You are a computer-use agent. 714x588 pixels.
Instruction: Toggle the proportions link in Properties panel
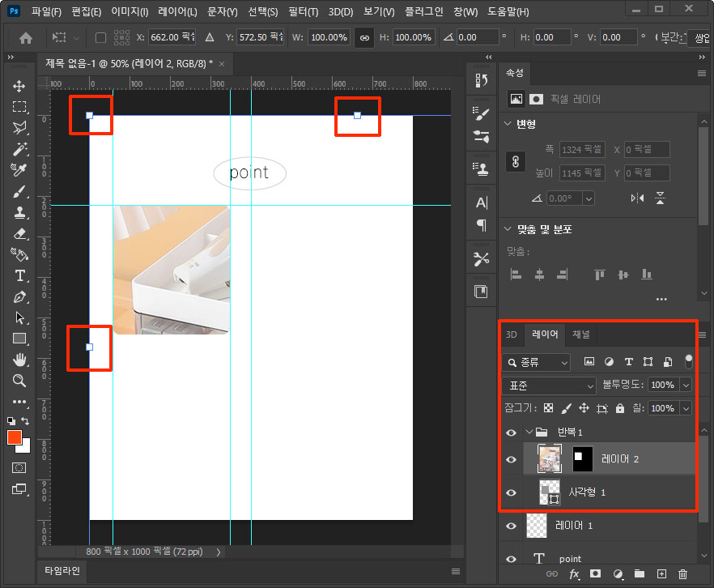516,161
